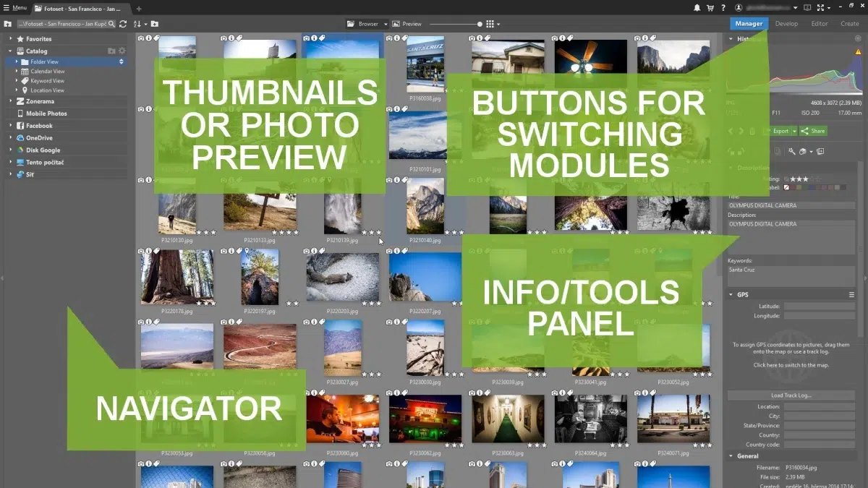Switch to Preview display mode
Screen dimensions: 868x488
pos(407,24)
